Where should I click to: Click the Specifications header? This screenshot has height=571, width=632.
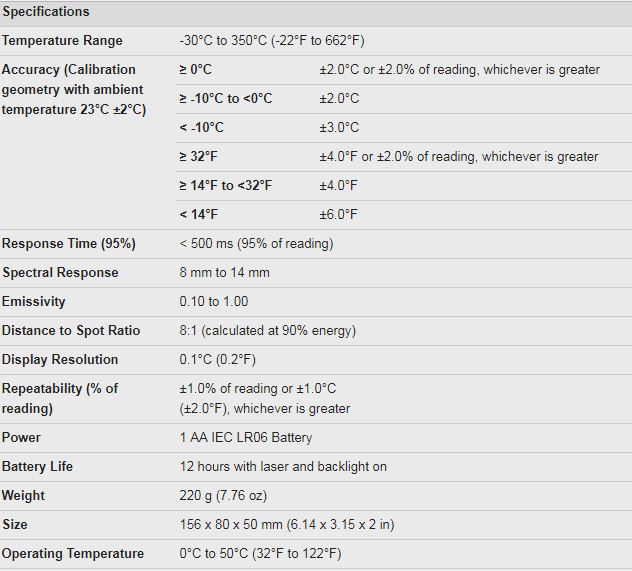(46, 12)
